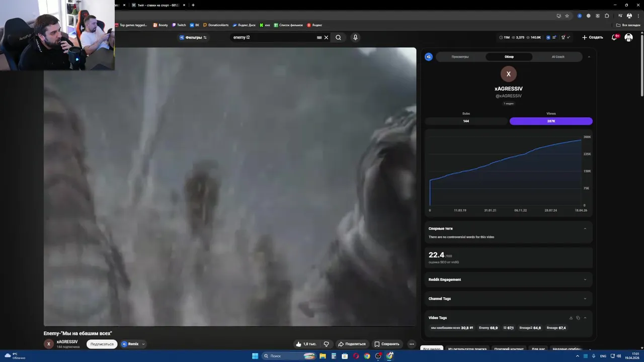Image resolution: width=644 pixels, height=362 pixels.
Task: Collapse the Спорные теги section
Action: (585, 228)
